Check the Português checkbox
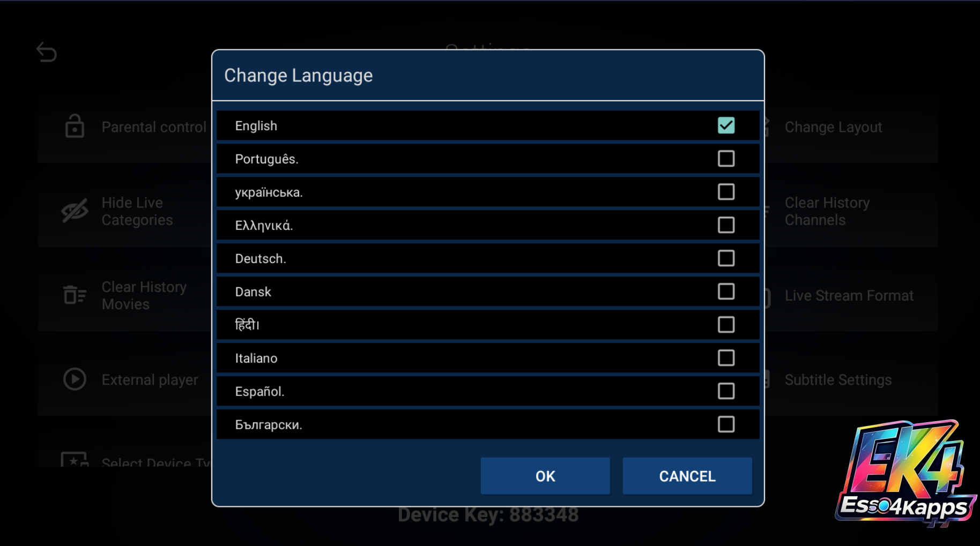This screenshot has height=546, width=980. pos(726,159)
